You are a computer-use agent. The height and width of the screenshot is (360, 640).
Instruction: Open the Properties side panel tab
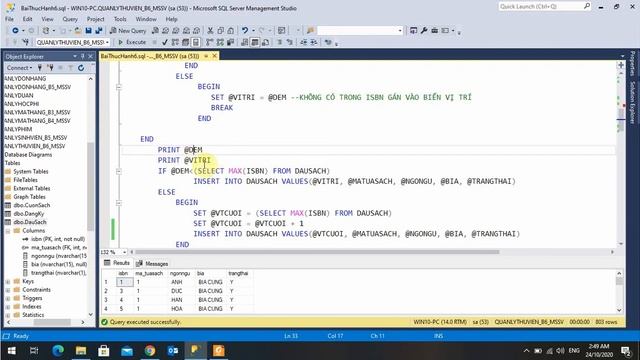(632, 64)
